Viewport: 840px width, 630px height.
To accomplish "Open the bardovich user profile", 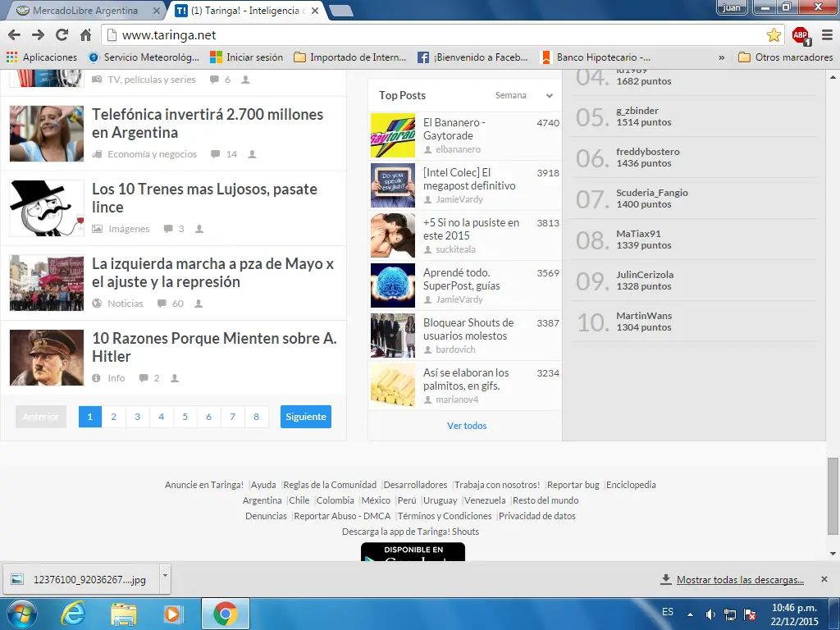I will (455, 349).
